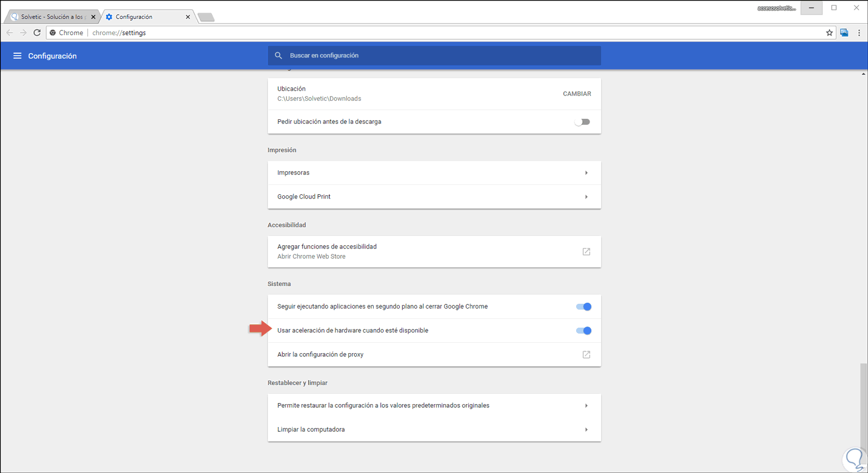Expand restore settings to original defaults
This screenshot has width=868, height=473.
tap(586, 406)
